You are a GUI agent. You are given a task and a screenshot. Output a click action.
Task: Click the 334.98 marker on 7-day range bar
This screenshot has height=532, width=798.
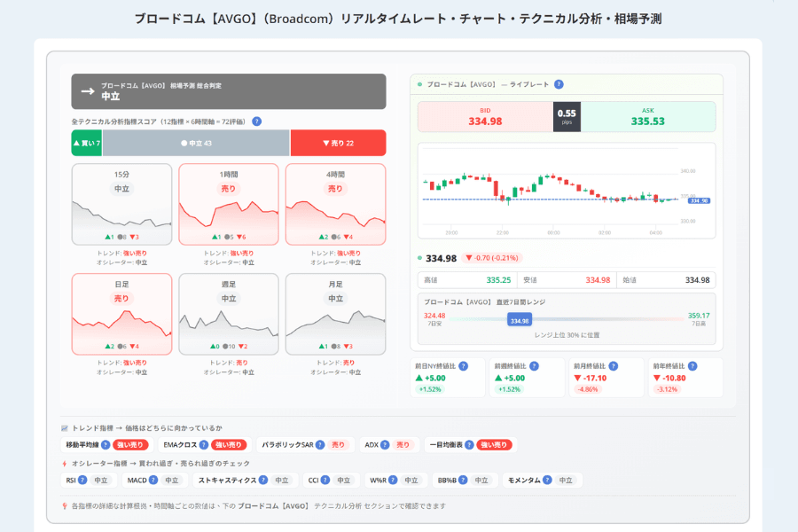pyautogui.click(x=520, y=320)
